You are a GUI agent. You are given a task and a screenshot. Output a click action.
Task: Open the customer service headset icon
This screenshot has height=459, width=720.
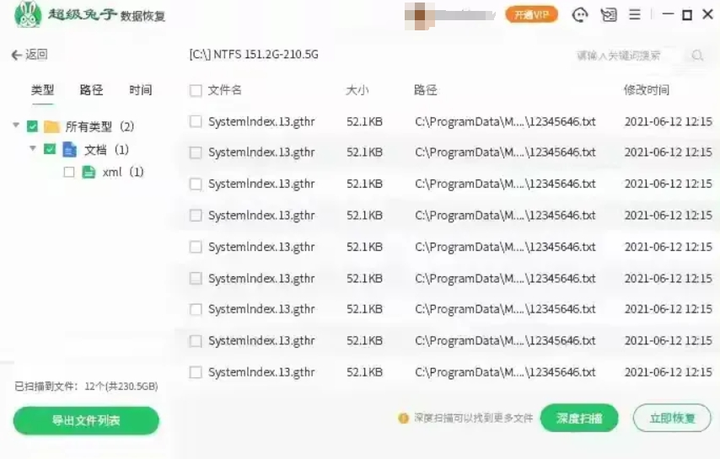click(580, 15)
